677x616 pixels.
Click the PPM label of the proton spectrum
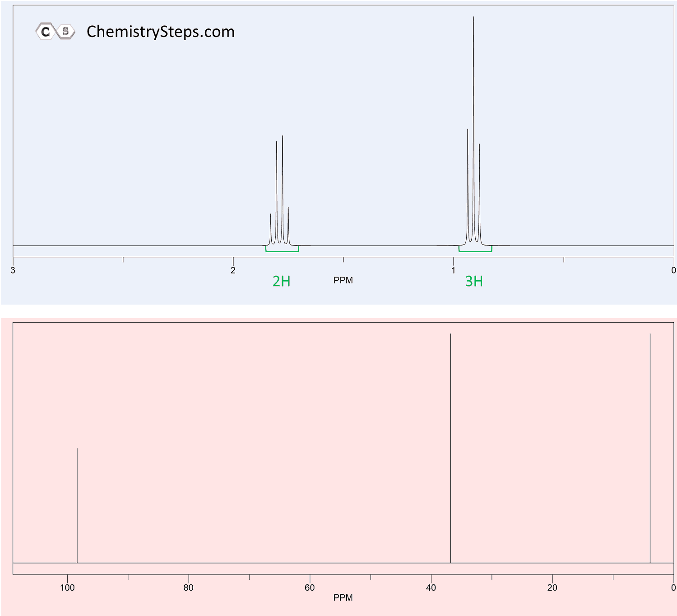(343, 280)
